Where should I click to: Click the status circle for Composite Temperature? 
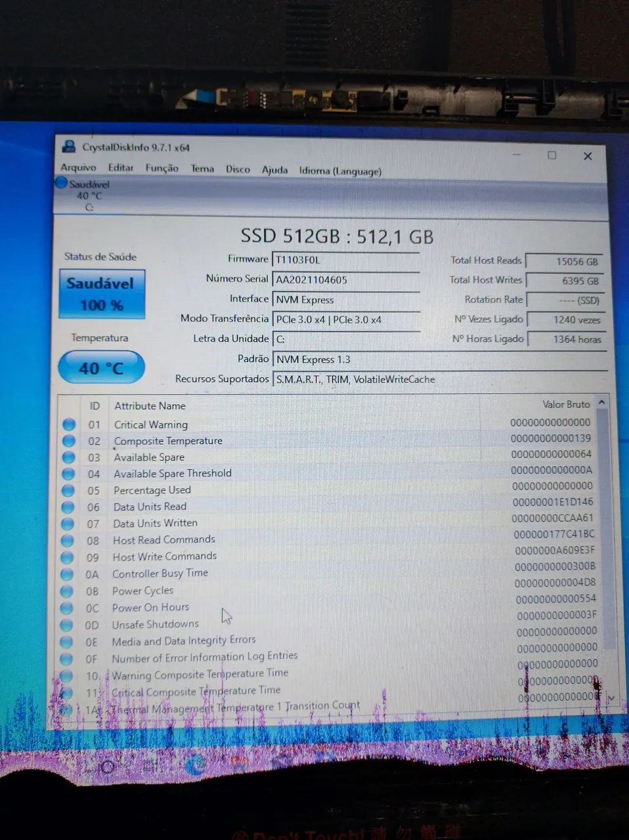[x=69, y=441]
